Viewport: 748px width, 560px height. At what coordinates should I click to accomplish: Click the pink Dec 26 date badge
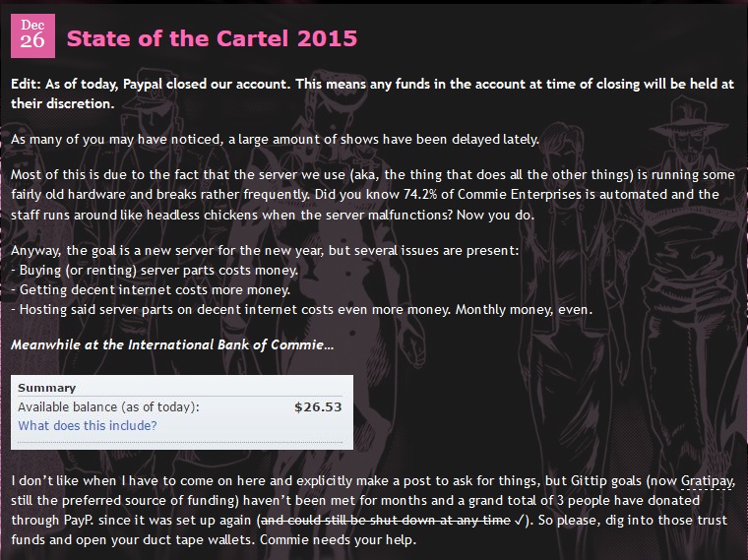point(32,35)
